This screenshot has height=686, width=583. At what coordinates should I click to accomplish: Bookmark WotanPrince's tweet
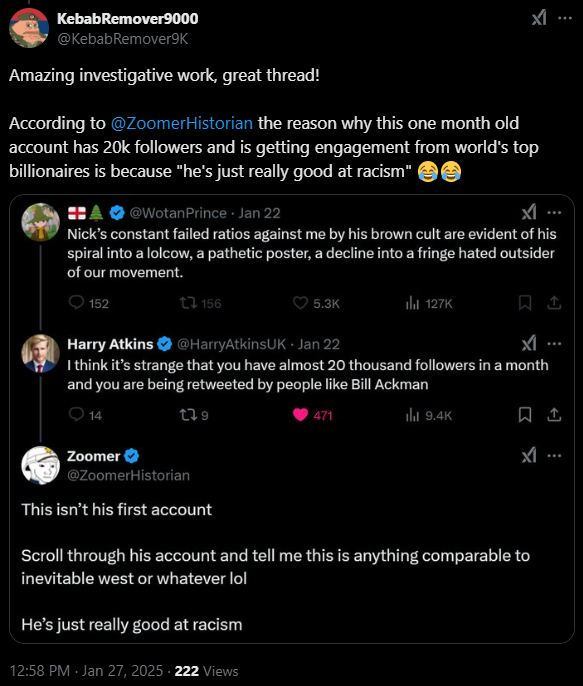(525, 303)
